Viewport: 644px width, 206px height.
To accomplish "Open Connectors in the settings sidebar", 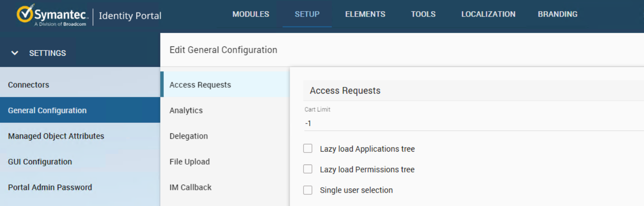I will point(29,85).
